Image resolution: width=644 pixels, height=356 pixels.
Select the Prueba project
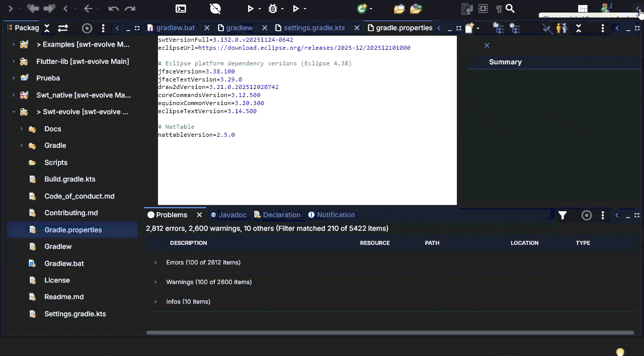[48, 78]
